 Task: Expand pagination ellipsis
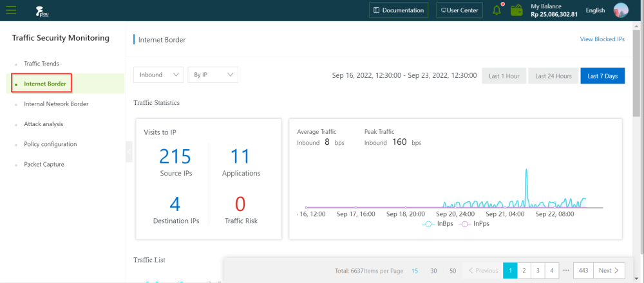566,271
